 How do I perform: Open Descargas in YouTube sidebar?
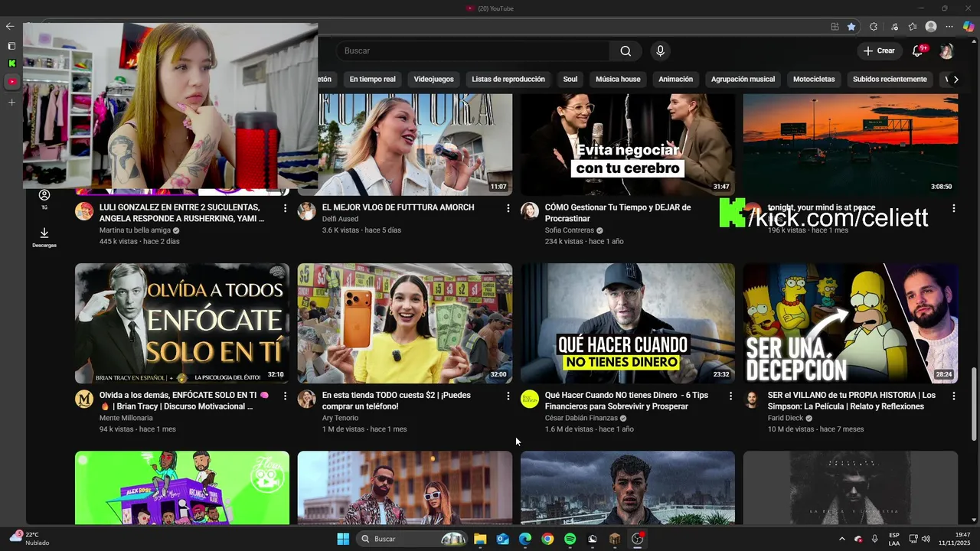click(x=44, y=237)
